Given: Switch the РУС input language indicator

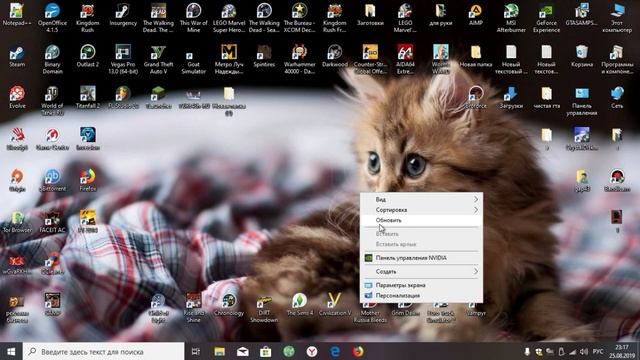Looking at the screenshot, I should click(x=598, y=351).
